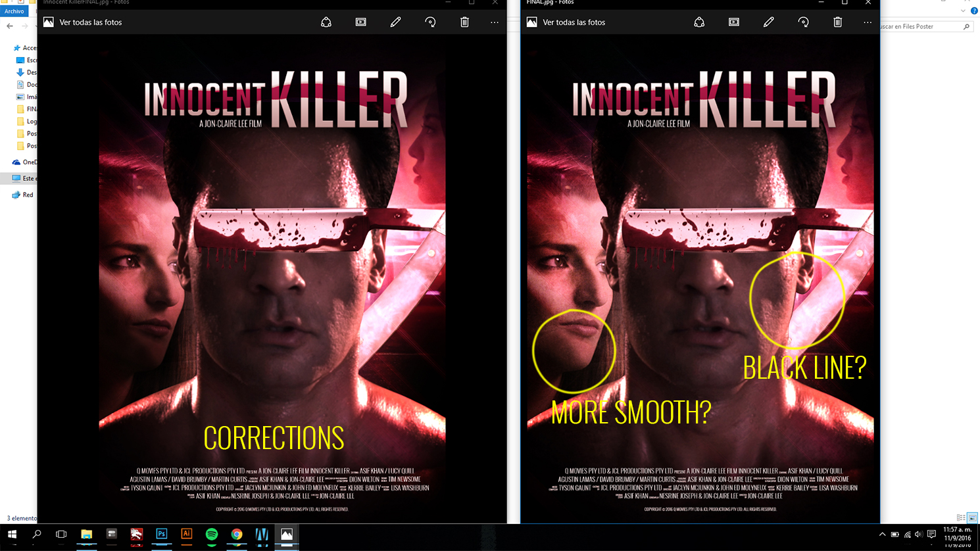Show hidden system tray icons

click(883, 535)
